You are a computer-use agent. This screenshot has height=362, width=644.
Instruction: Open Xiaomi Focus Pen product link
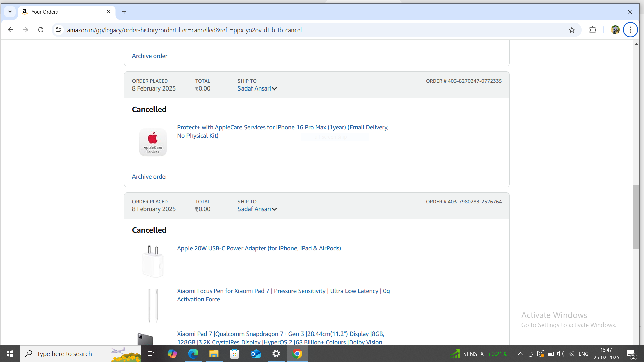point(283,295)
